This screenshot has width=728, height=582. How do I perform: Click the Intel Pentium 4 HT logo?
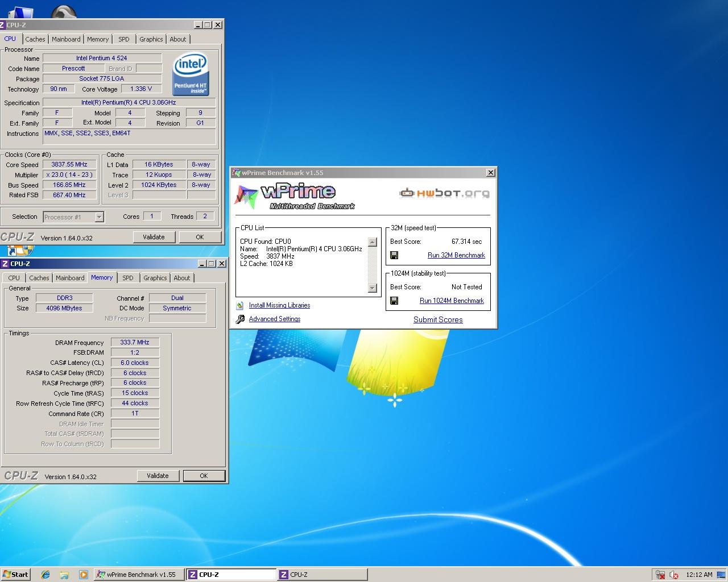191,74
